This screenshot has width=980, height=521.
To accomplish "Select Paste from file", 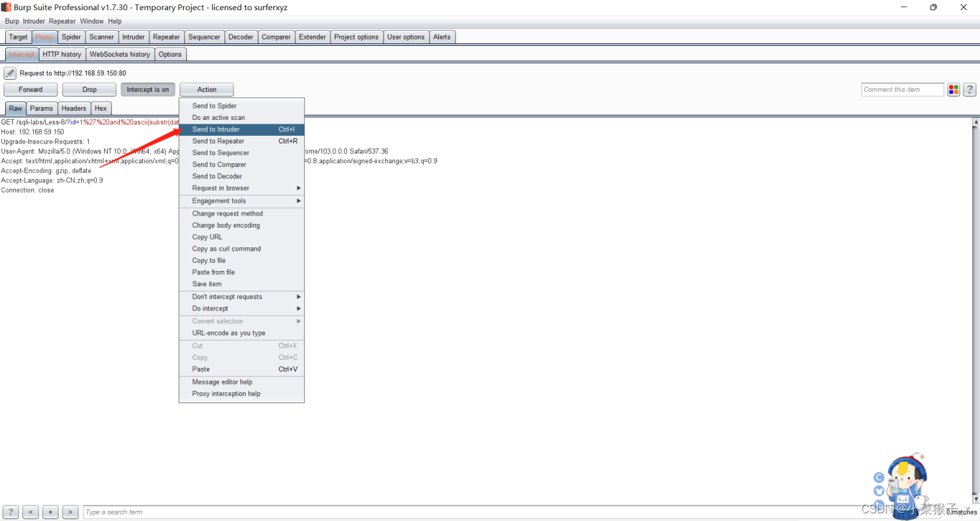I will click(x=242, y=272).
